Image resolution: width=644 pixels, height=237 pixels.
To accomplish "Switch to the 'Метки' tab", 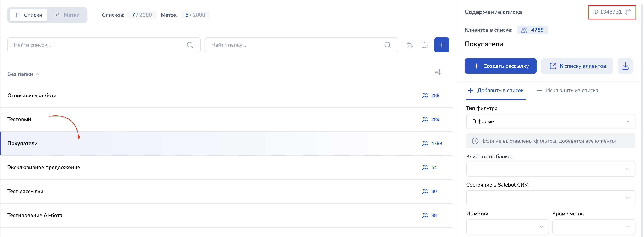I will coord(68,15).
